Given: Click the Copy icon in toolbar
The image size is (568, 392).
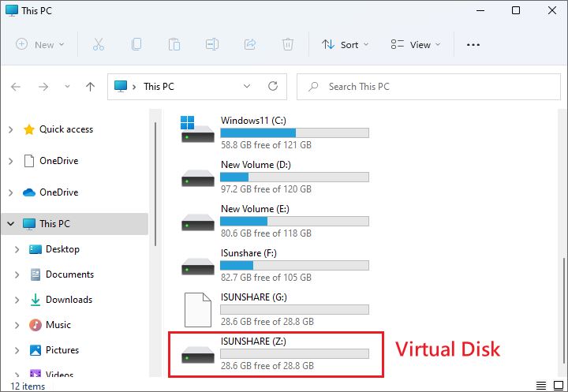Looking at the screenshot, I should 136,45.
